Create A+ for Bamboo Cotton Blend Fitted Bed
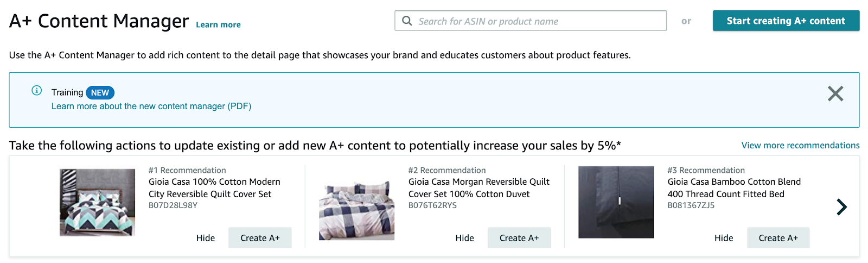This screenshot has width=868, height=263. (778, 238)
